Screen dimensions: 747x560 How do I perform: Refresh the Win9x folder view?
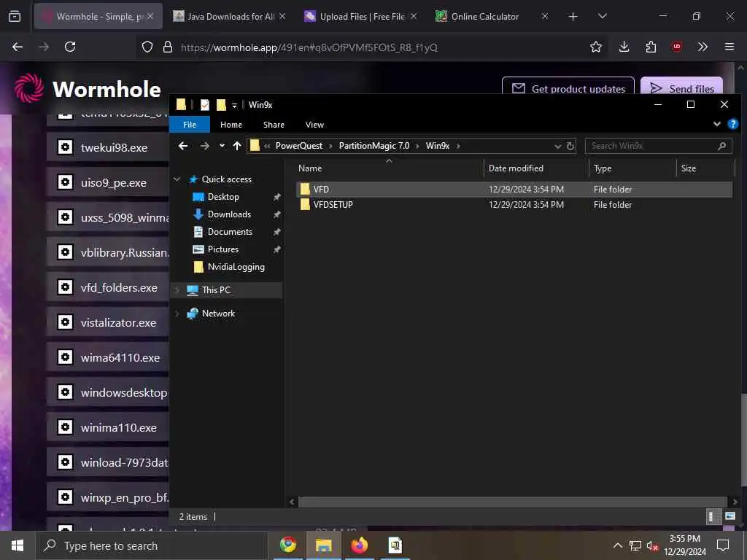pyautogui.click(x=570, y=146)
